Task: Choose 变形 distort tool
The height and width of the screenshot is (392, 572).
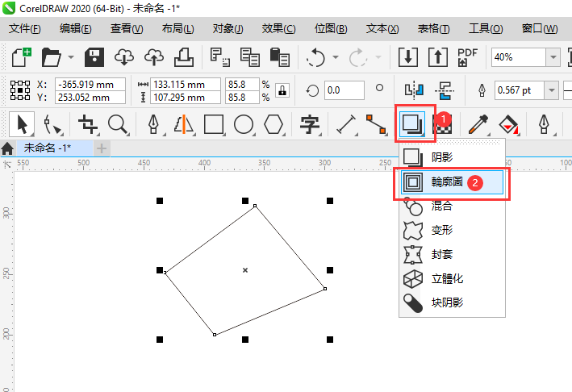Action: point(452,230)
